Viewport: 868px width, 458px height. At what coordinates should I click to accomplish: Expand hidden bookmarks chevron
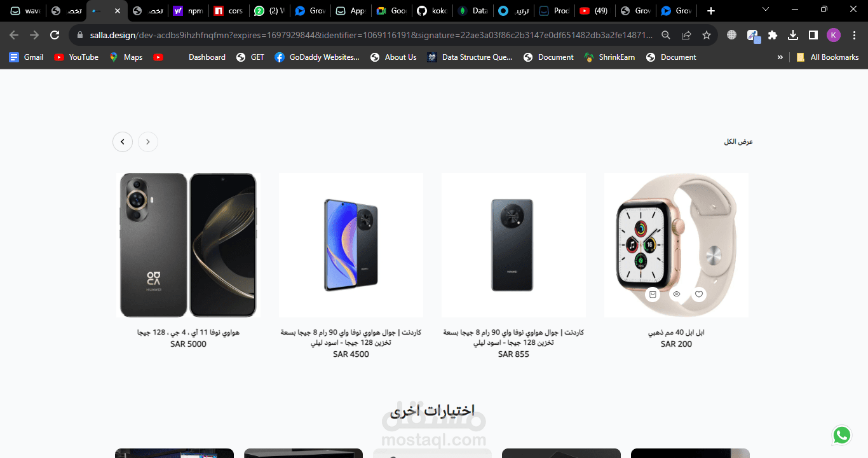780,57
